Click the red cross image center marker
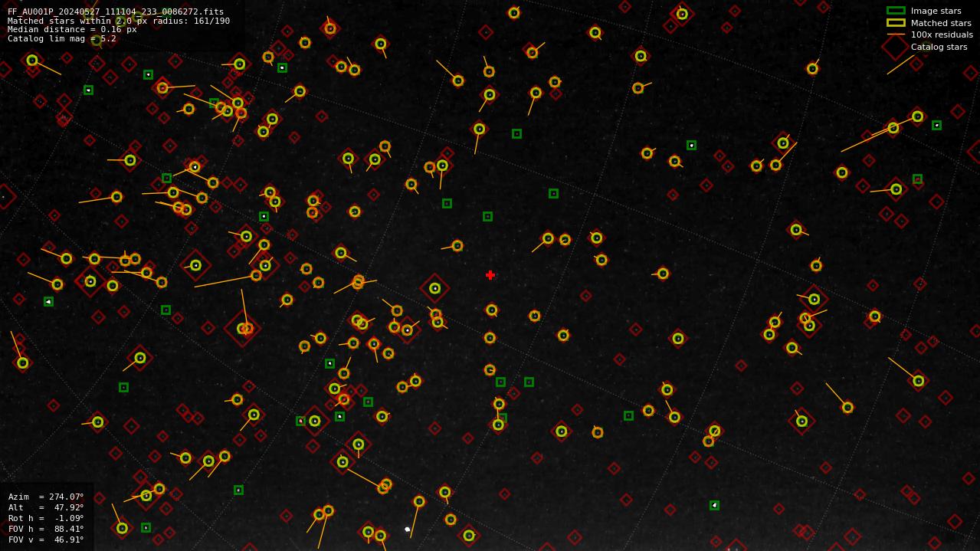The width and height of the screenshot is (980, 551). tap(490, 275)
